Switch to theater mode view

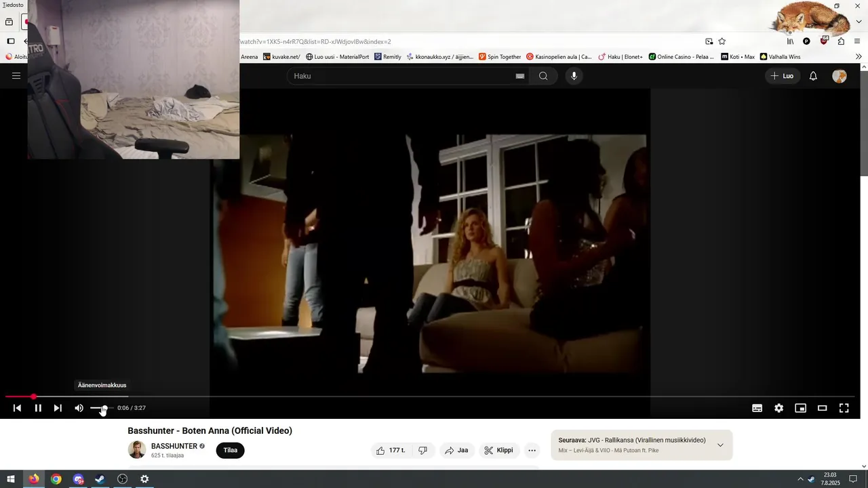pos(822,408)
